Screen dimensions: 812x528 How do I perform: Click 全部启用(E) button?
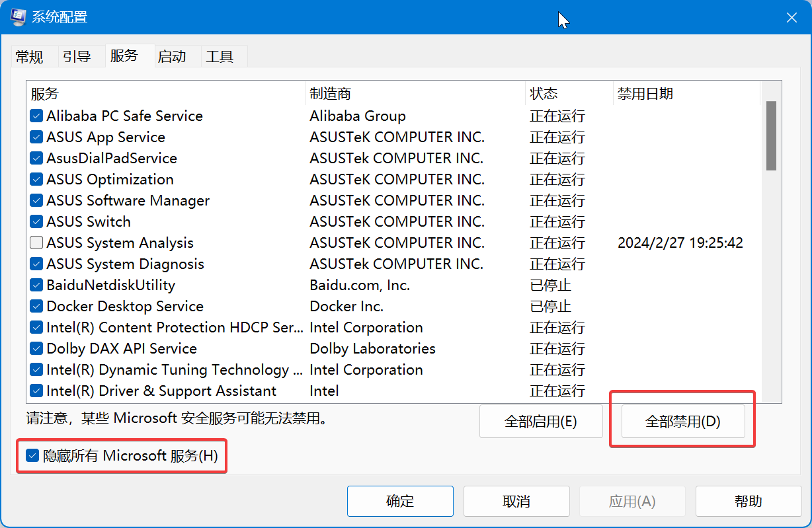[x=541, y=422]
